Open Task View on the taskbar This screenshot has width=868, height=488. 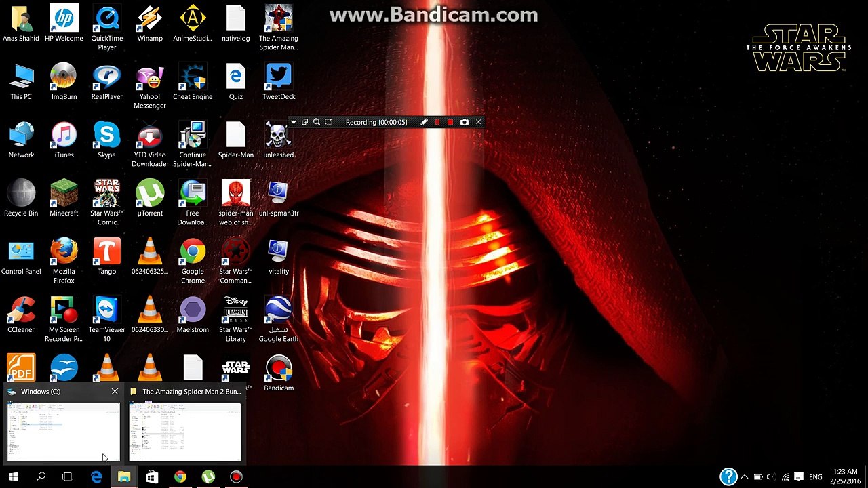tap(68, 477)
